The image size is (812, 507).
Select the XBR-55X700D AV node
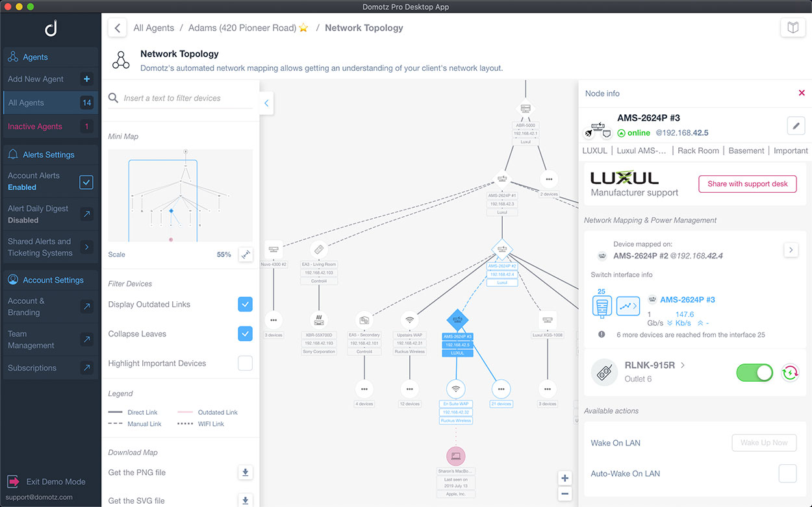(x=319, y=319)
